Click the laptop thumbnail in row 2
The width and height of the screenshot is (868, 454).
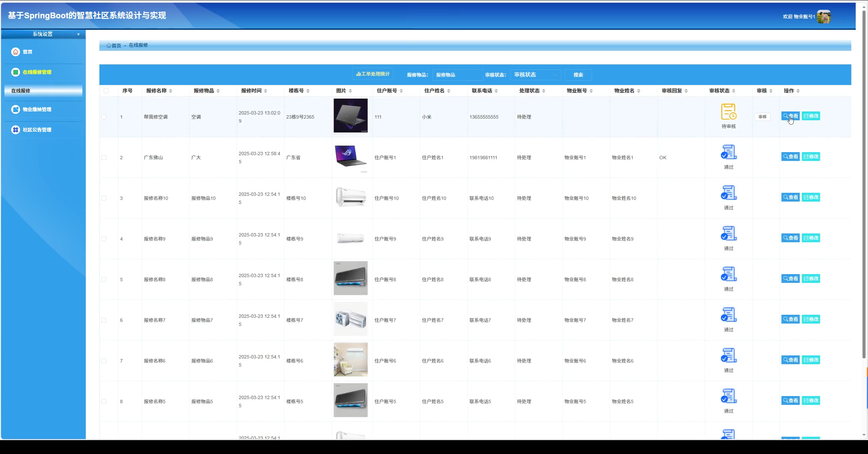point(350,156)
